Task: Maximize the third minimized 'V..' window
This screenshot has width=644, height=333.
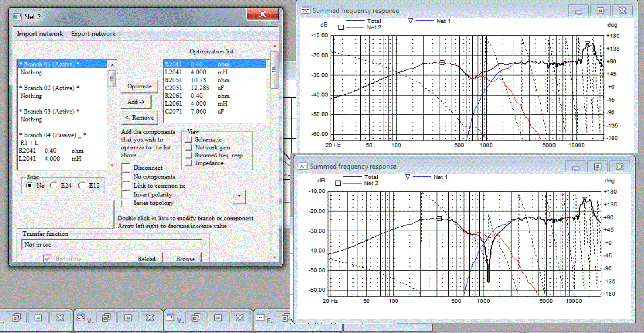Action: click(x=218, y=318)
